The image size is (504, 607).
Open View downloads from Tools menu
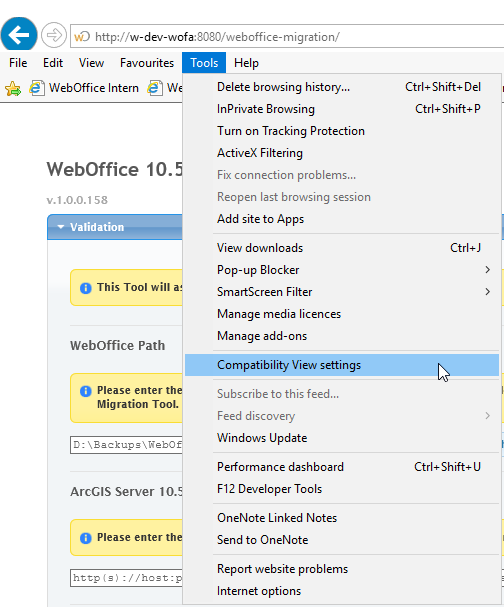(x=342, y=248)
